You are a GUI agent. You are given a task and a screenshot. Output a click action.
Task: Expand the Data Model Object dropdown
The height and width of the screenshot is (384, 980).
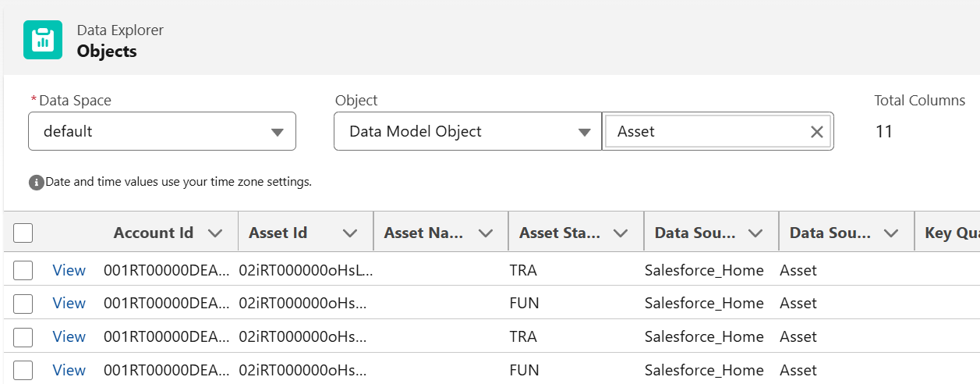[467, 131]
